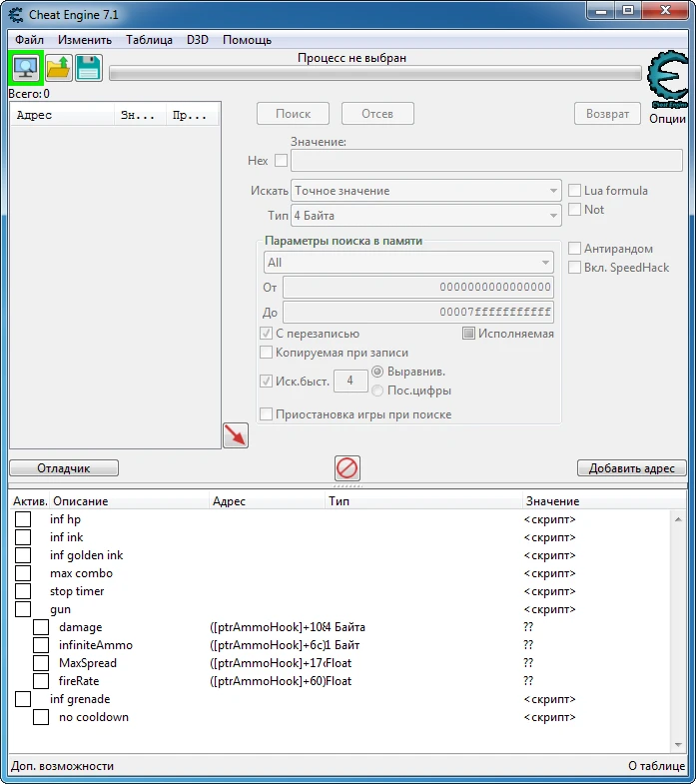Click the Поиск button
The width and height of the screenshot is (696, 784).
293,114
